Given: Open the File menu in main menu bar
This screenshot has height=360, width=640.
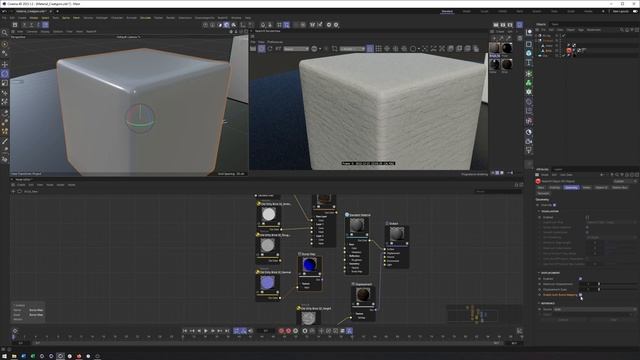Looking at the screenshot, I should (4, 18).
